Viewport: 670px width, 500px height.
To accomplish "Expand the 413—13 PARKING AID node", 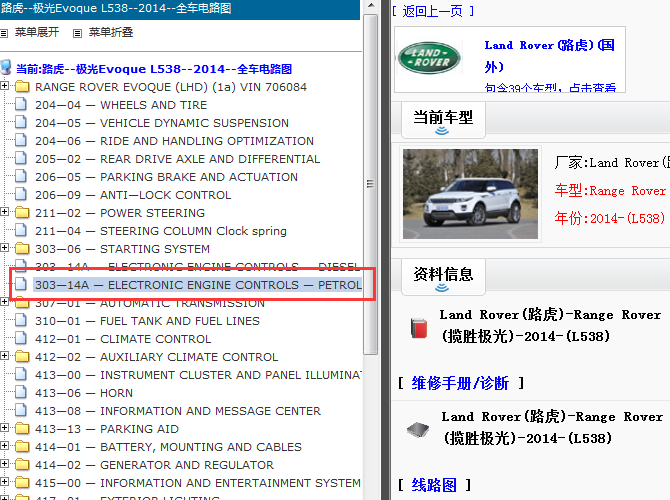I will pos(4,427).
